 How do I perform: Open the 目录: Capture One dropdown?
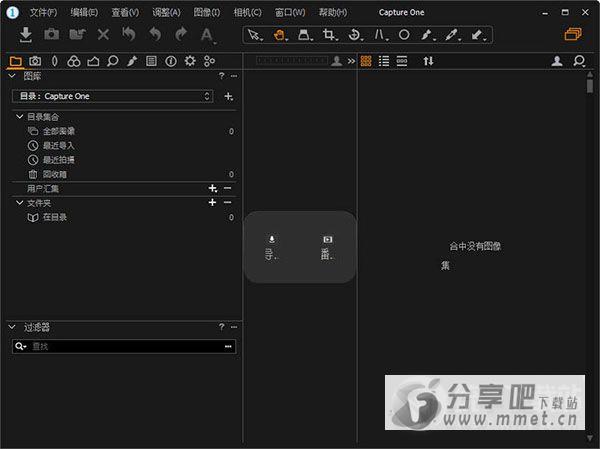112,96
